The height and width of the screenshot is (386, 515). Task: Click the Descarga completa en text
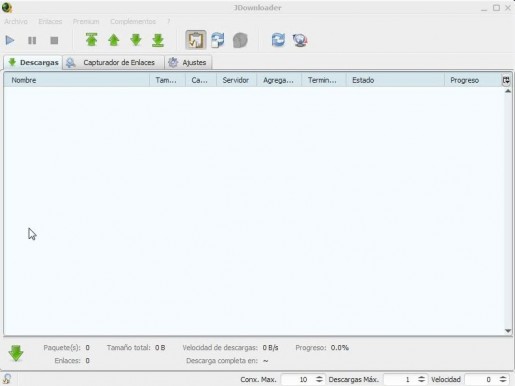coord(222,361)
